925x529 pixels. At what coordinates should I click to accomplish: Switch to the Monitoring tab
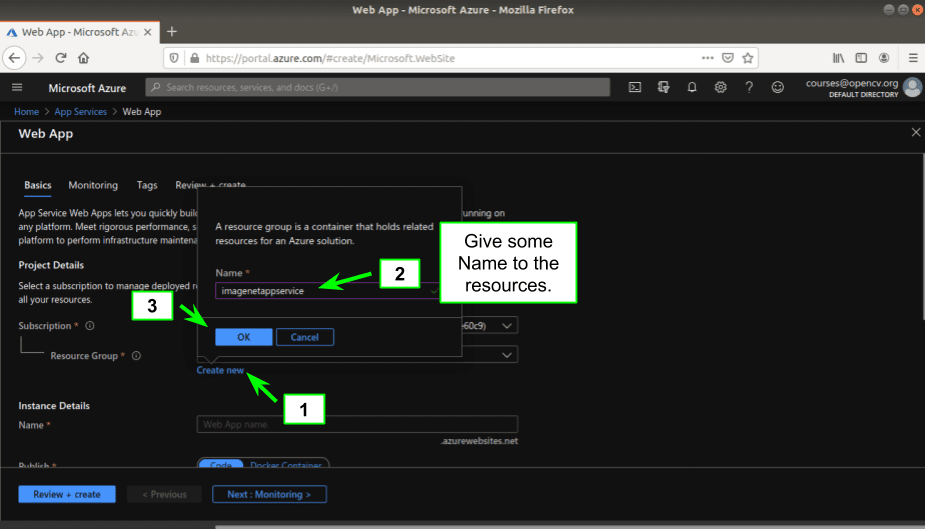click(93, 185)
